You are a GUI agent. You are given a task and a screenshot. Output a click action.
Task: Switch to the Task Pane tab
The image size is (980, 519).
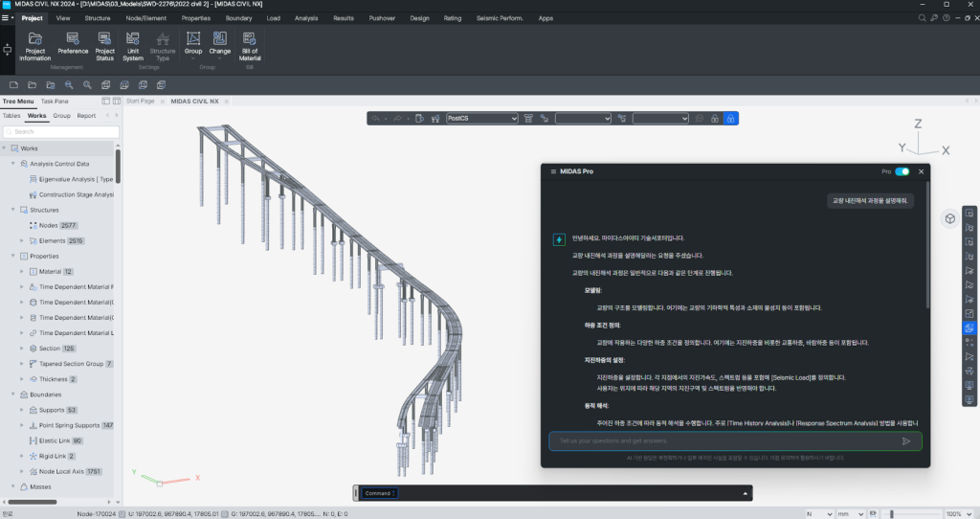pos(55,101)
